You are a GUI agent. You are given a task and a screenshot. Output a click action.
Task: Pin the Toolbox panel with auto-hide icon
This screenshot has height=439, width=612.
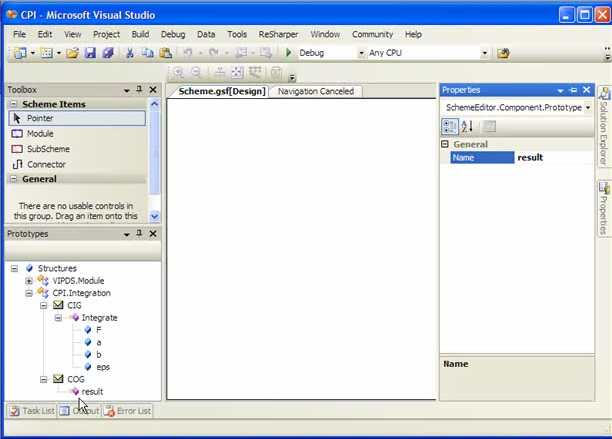tap(139, 90)
